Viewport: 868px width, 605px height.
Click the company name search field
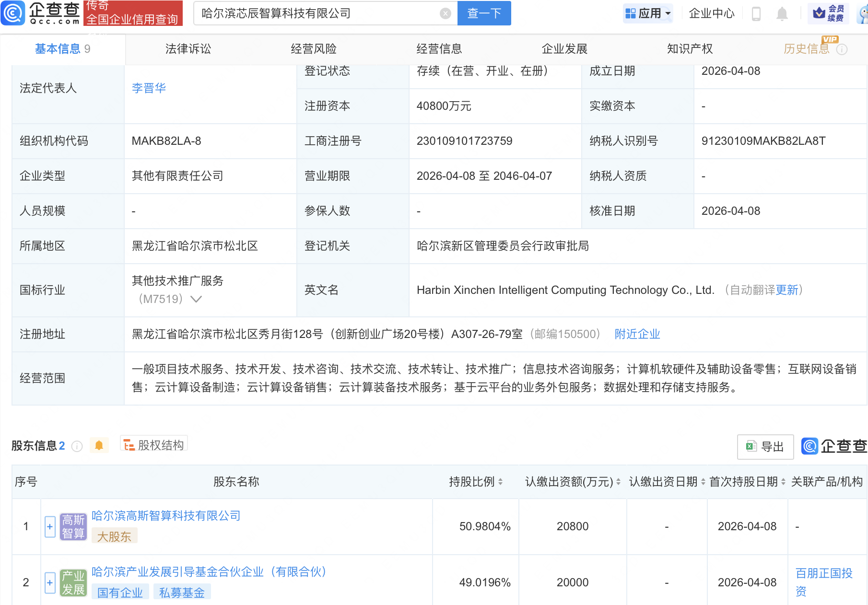[317, 13]
